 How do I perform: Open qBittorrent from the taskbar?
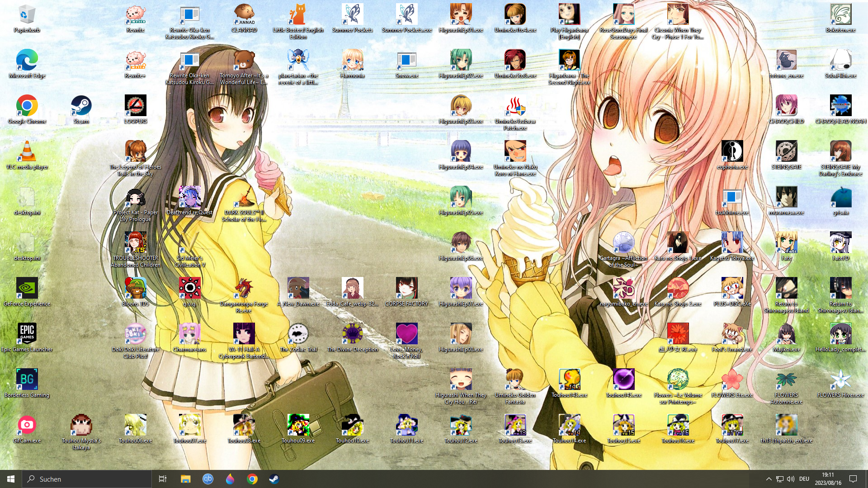point(208,479)
